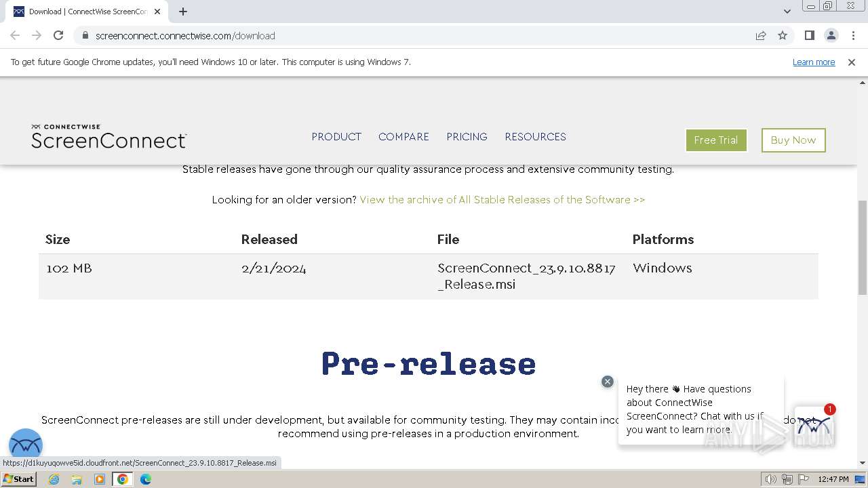
Task: Select the Windows platform cell
Action: [x=663, y=268]
